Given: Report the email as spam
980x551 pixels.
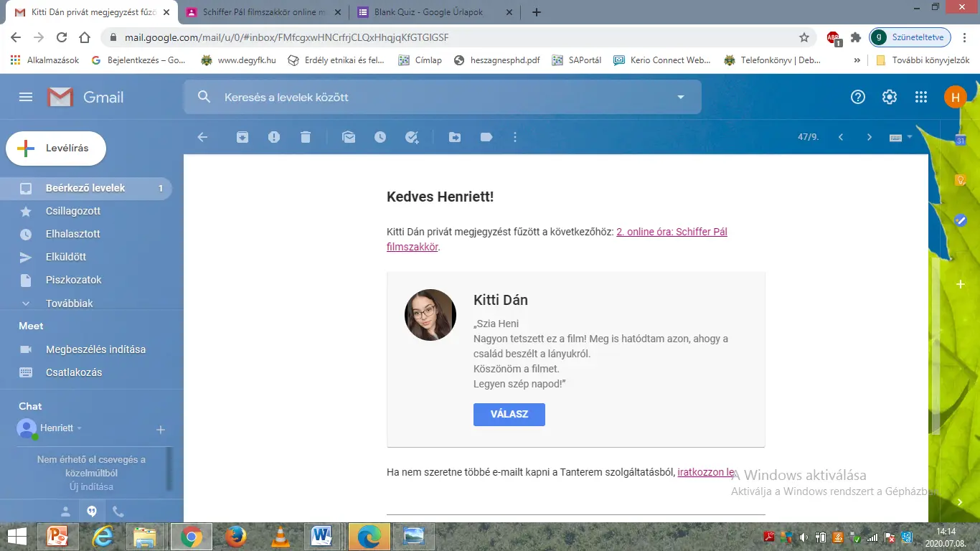Looking at the screenshot, I should [274, 137].
